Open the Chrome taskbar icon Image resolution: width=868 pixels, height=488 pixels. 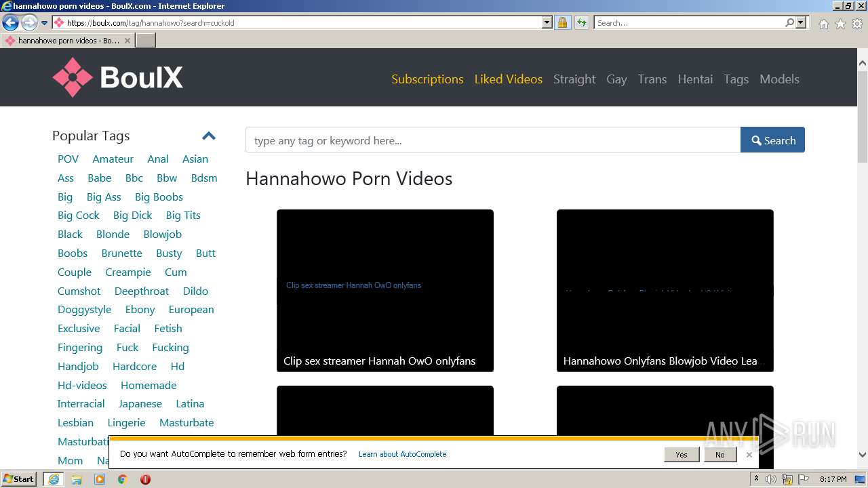pyautogui.click(x=123, y=479)
